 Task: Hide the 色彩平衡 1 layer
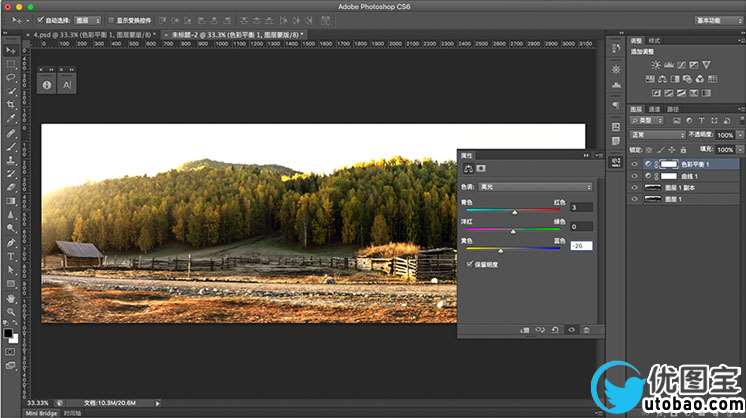point(637,163)
